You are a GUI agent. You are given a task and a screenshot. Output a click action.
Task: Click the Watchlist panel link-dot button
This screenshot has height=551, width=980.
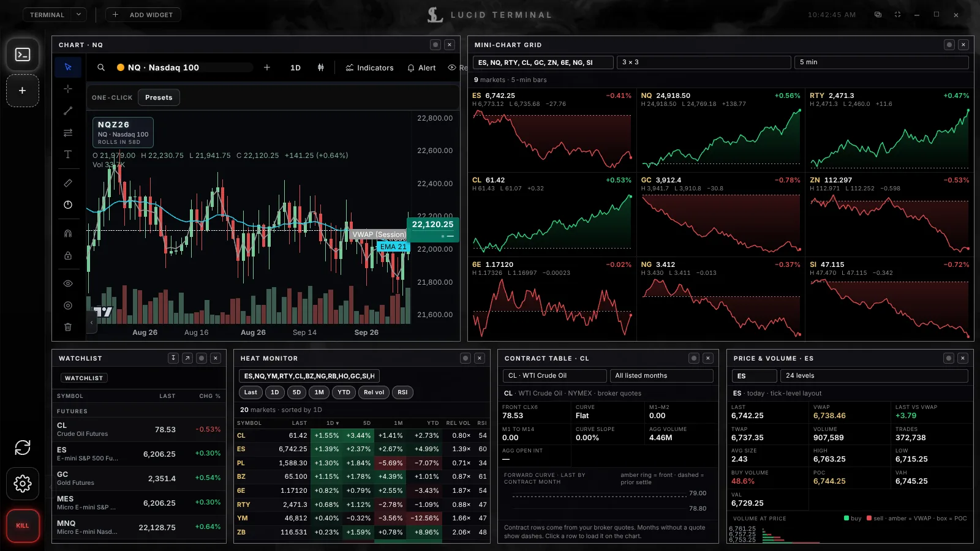[202, 358]
